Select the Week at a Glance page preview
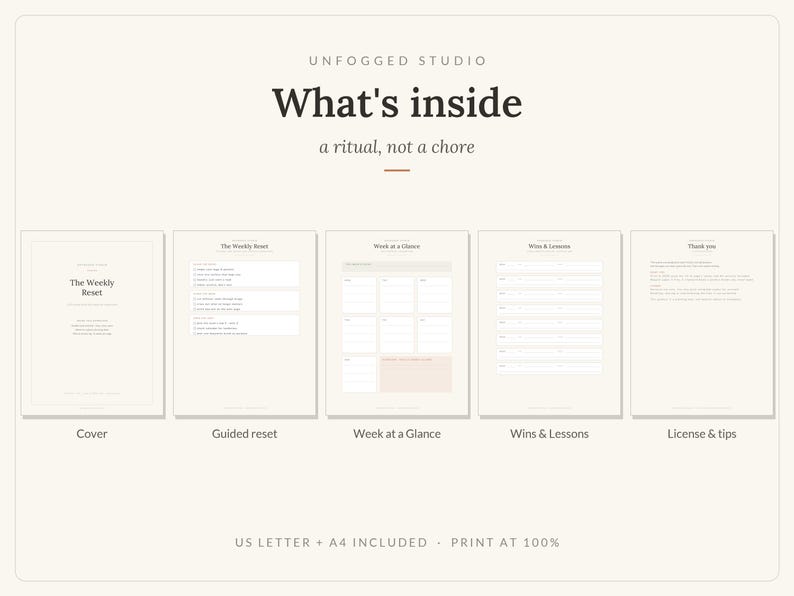This screenshot has height=596, width=794. (397, 323)
